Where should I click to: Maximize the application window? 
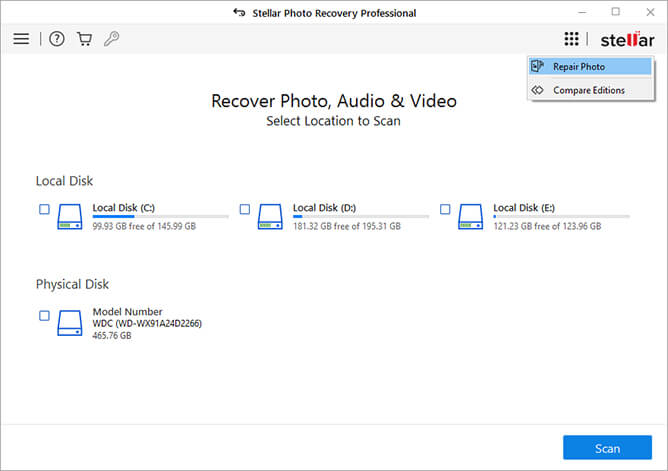coord(615,12)
